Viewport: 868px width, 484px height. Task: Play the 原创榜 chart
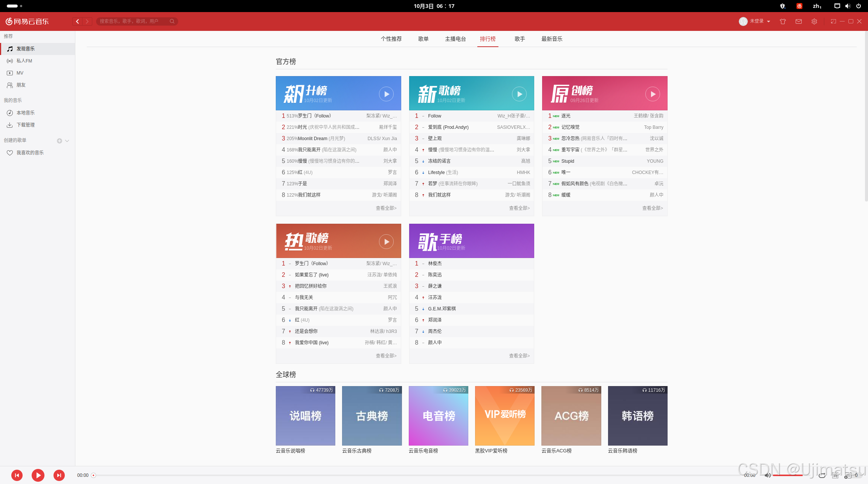pos(653,94)
